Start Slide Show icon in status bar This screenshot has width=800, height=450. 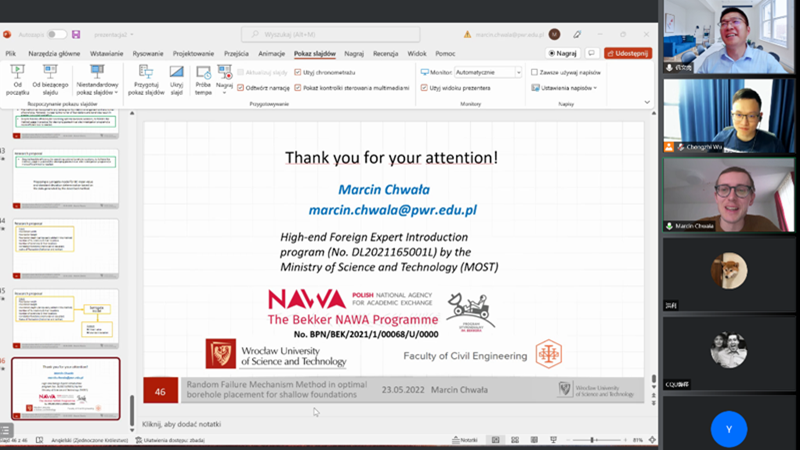pos(554,440)
